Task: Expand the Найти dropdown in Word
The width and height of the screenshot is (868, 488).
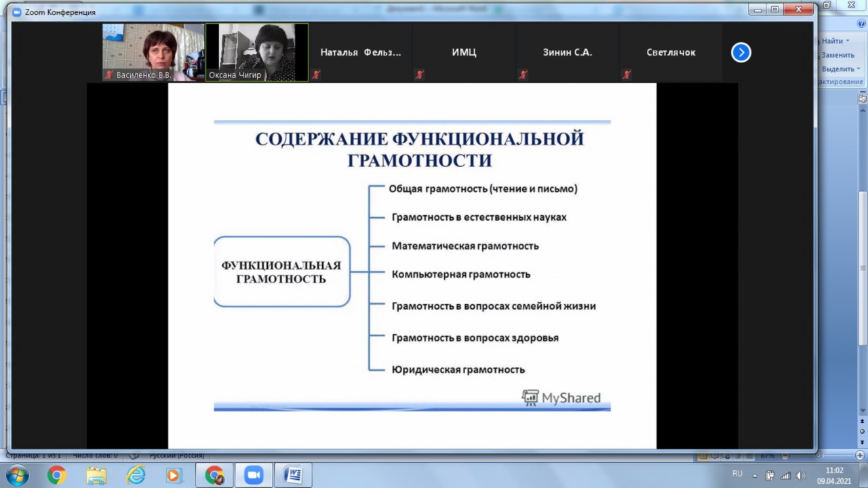Action: tap(848, 41)
